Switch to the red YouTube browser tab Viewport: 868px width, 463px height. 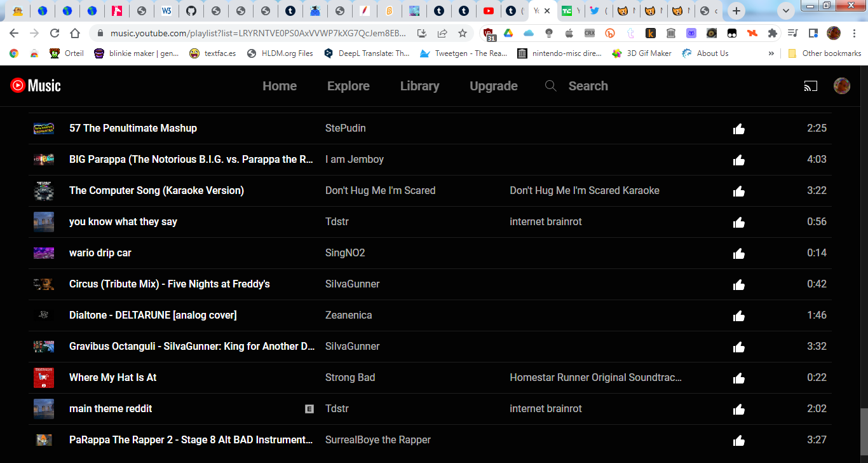pyautogui.click(x=488, y=11)
